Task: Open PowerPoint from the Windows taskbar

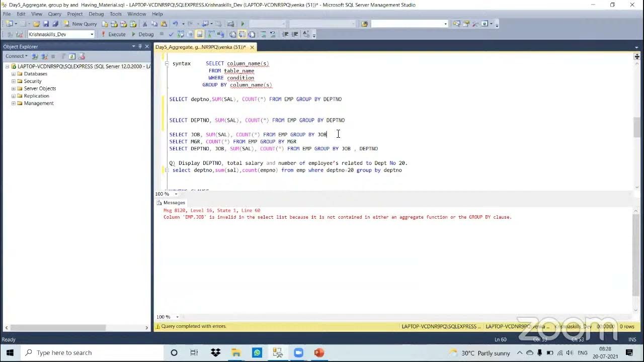Action: click(x=319, y=352)
